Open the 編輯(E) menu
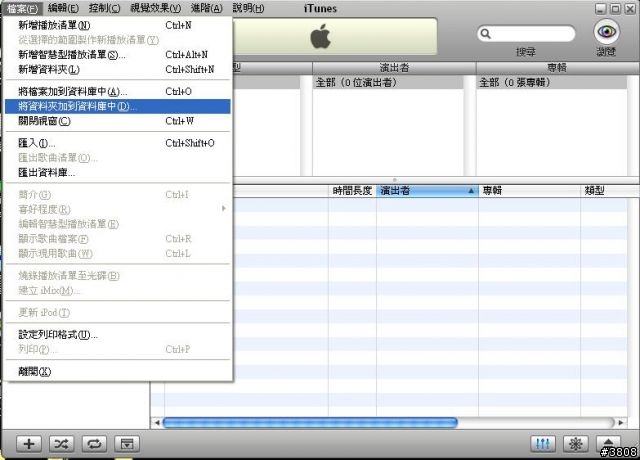Image resolution: width=640 pixels, height=460 pixels. tap(63, 8)
